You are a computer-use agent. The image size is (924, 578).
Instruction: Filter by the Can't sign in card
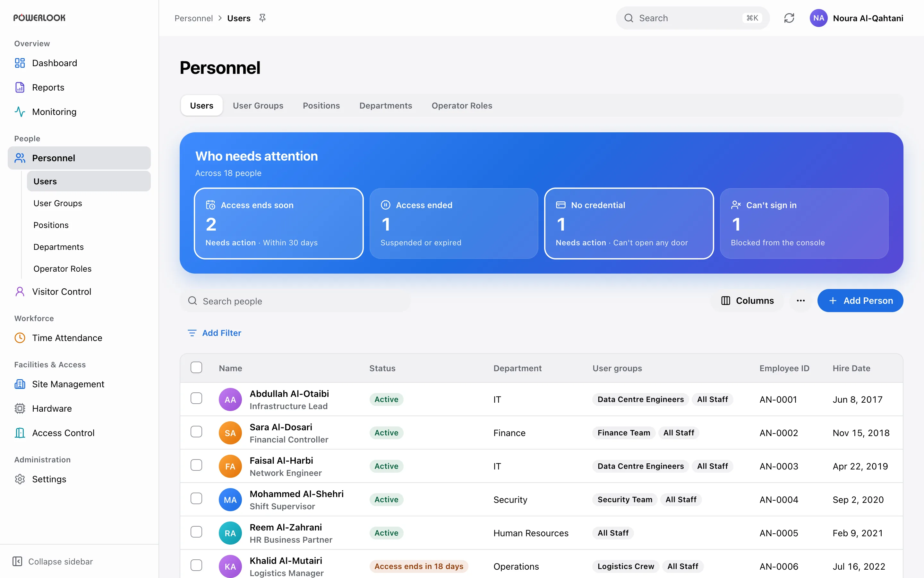coord(804,223)
